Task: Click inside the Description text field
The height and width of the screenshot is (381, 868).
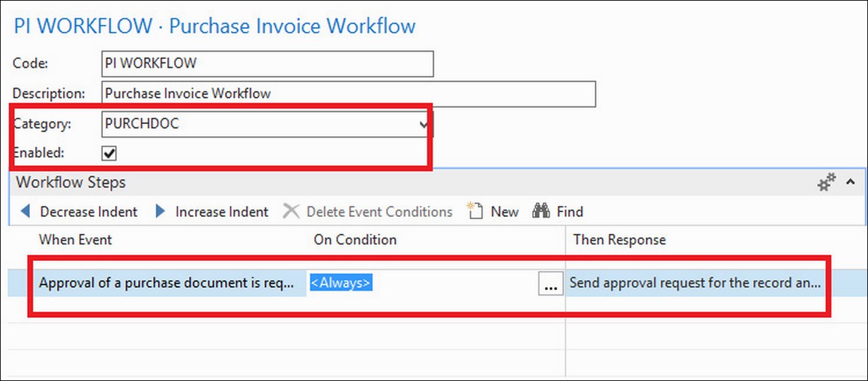Action: point(348,94)
